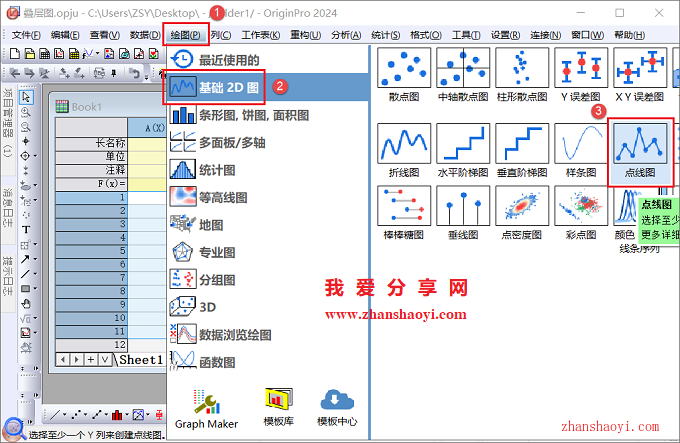The image size is (680, 443).
Task: Open the 格式(O) menu
Action: point(426,35)
